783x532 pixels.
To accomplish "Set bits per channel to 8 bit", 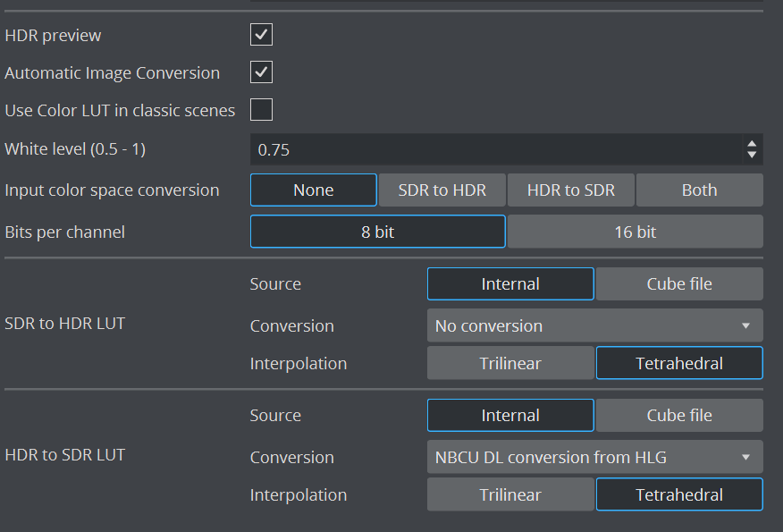I will coord(377,232).
